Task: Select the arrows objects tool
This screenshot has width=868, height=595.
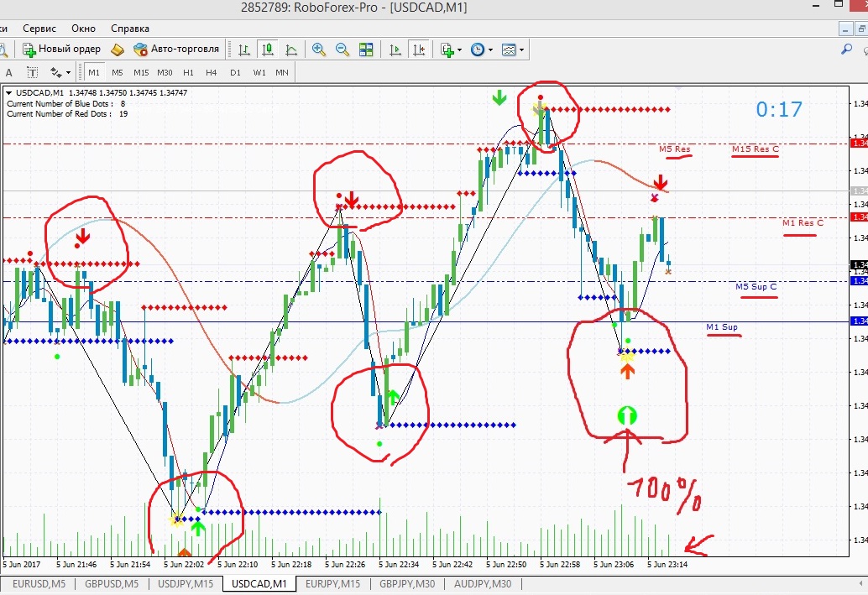Action: tap(55, 72)
